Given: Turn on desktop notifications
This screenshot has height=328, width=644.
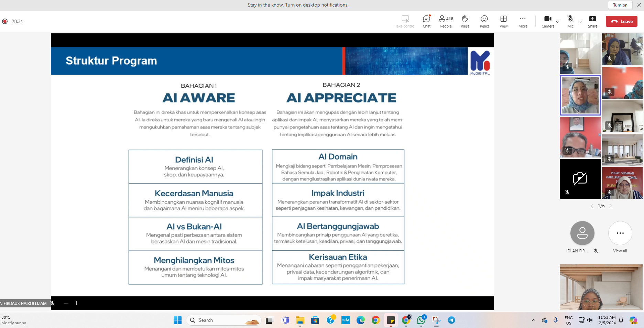Looking at the screenshot, I should (620, 5).
